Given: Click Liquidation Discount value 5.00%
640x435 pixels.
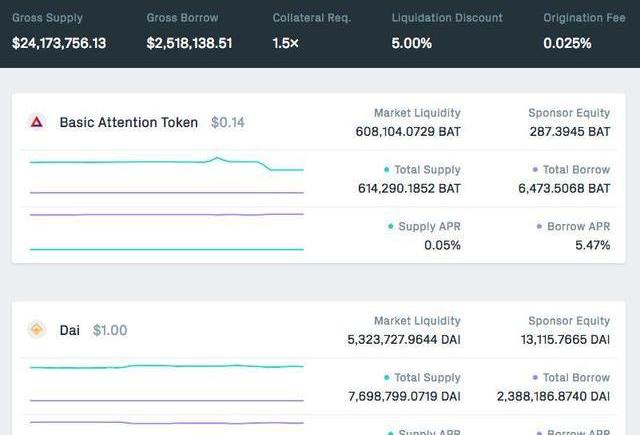Looking at the screenshot, I should tap(411, 43).
